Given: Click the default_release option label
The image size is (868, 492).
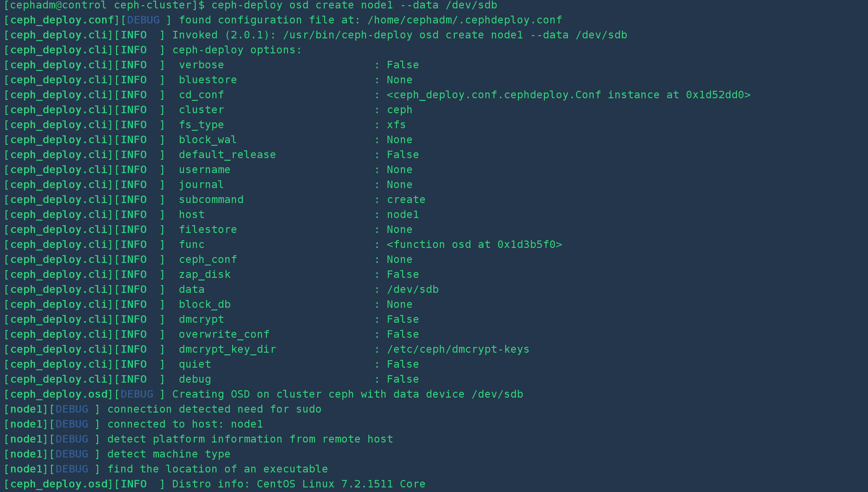Looking at the screenshot, I should [227, 155].
